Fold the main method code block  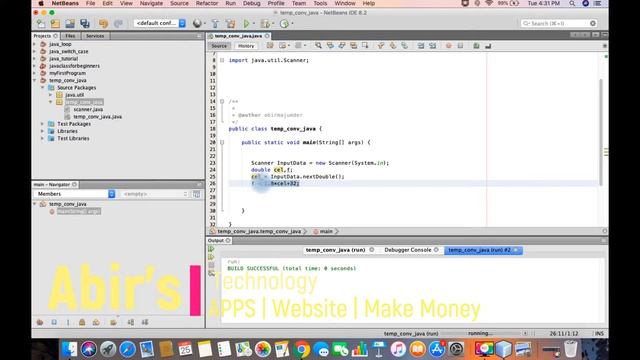222,142
